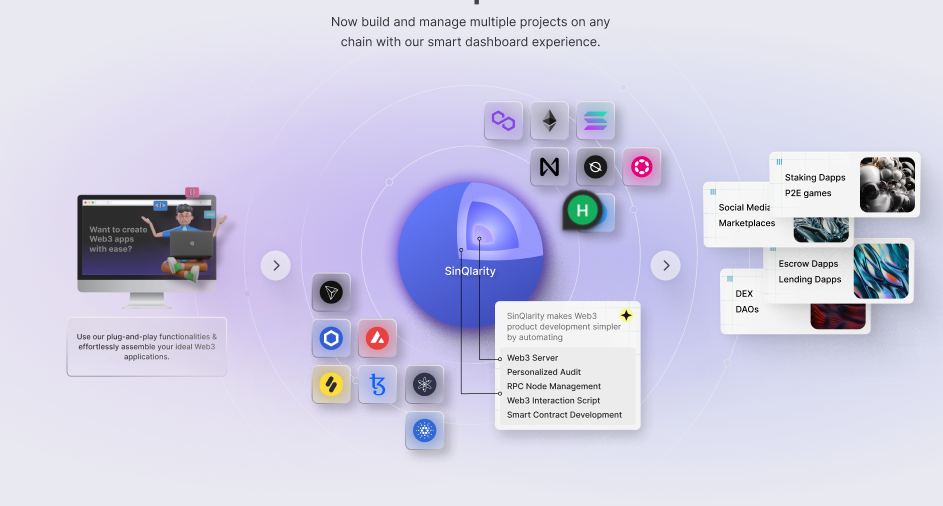Select the yellow slash chain icon
This screenshot has height=506, width=943.
pos(331,385)
